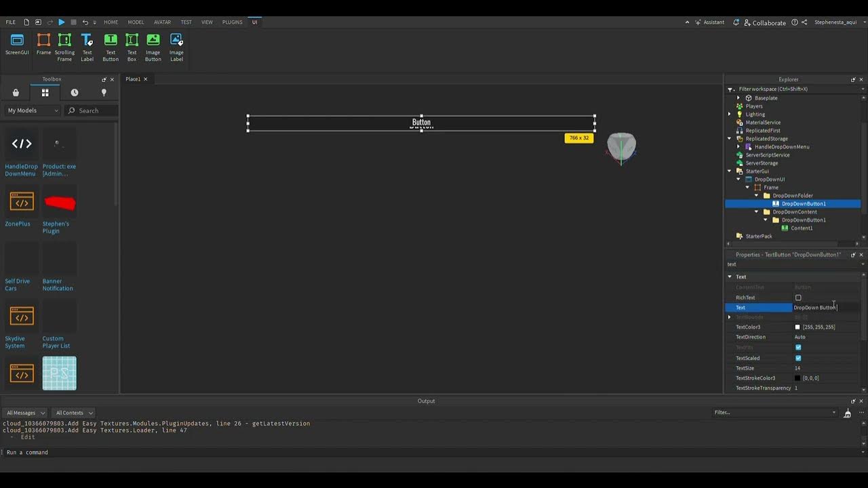Viewport: 868px width, 488px height.
Task: Toggle the TextScaled checkbox
Action: [x=798, y=358]
